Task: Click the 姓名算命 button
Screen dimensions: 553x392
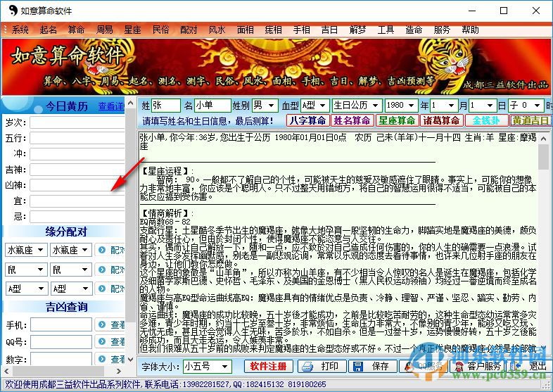Action: (352, 120)
